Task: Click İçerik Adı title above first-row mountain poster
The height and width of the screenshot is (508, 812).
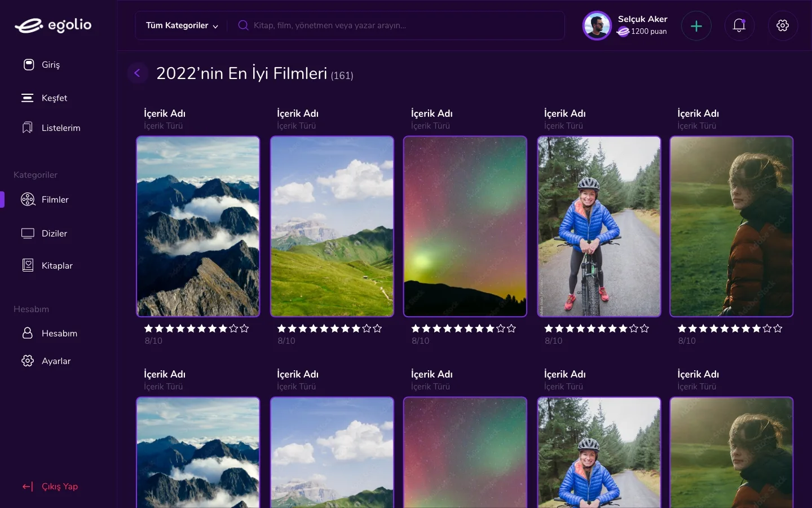Action: tap(165, 113)
